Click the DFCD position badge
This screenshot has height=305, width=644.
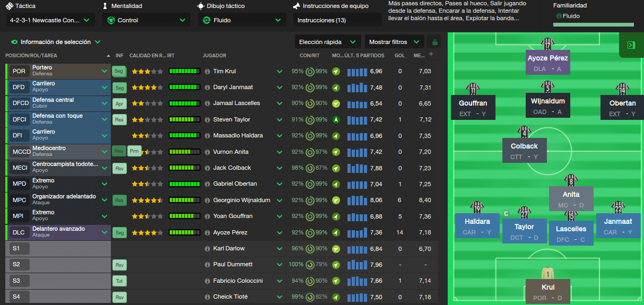point(19,103)
